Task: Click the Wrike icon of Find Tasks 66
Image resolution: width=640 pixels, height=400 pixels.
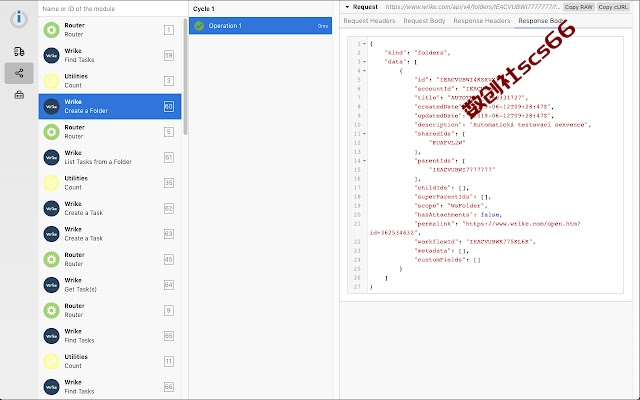Action: [x=51, y=387]
